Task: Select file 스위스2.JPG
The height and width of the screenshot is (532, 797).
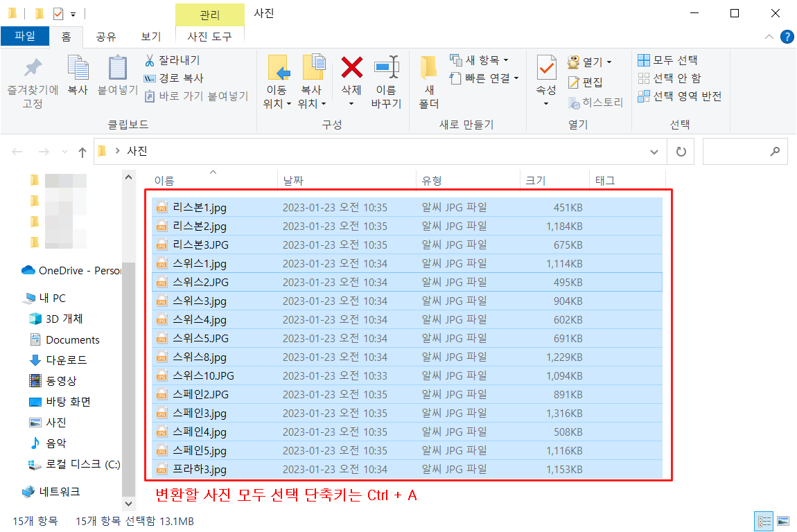Action: click(x=407, y=282)
